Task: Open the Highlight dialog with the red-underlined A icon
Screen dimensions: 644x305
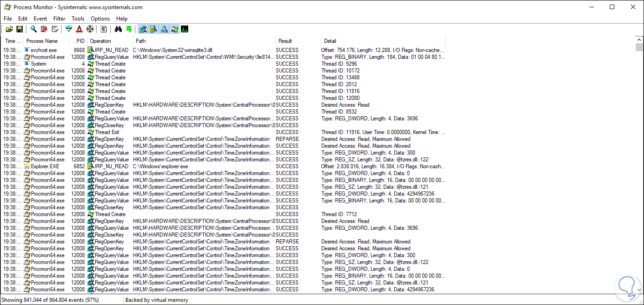Action: tap(79, 29)
